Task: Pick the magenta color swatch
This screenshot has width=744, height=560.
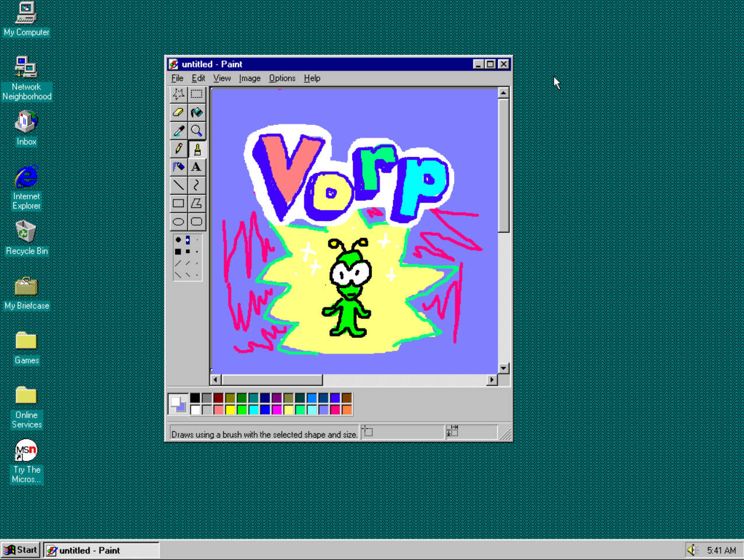Action: (277, 409)
